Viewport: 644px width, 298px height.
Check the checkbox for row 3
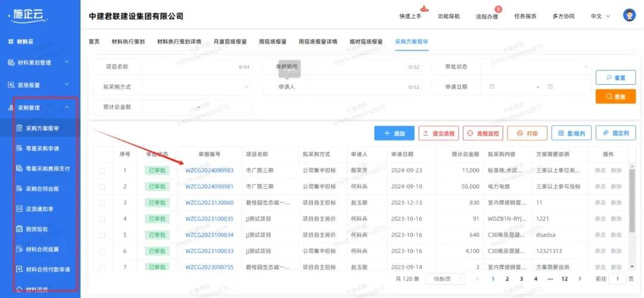click(x=103, y=203)
